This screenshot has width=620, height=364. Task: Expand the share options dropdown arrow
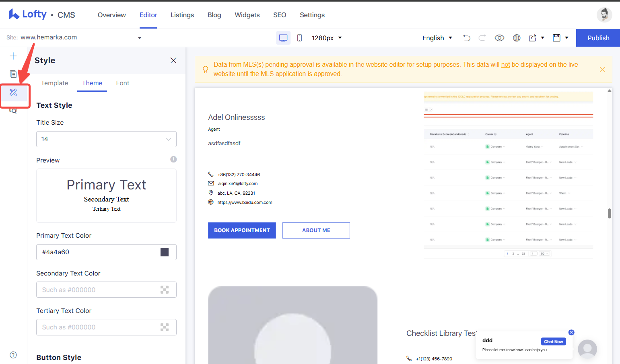pos(543,37)
